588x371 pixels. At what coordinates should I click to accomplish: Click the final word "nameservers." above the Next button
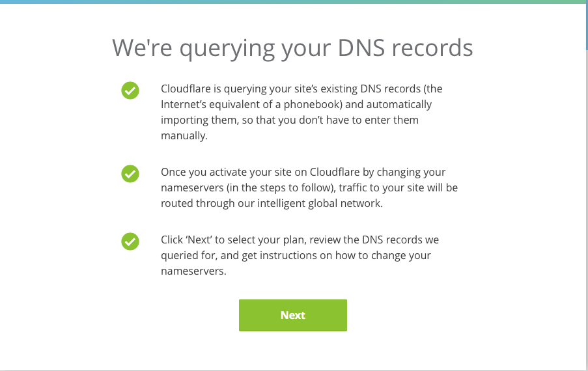[193, 271]
